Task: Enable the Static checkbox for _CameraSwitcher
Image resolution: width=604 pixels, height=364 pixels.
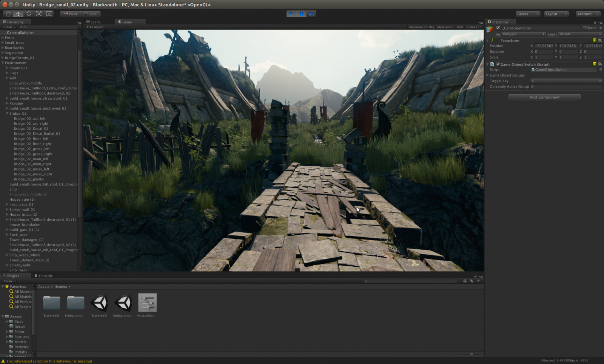Action: (x=585, y=28)
